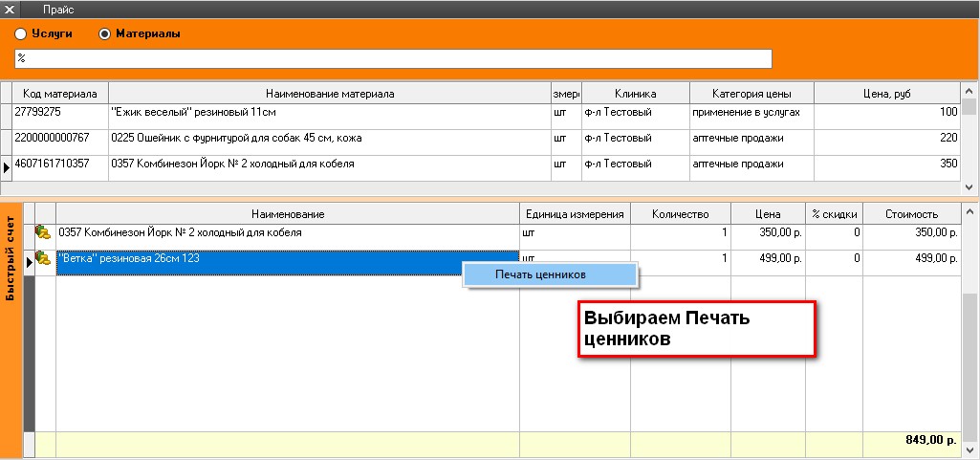The height and width of the screenshot is (460, 980).
Task: Click total value 849,00 р.
Action: click(930, 440)
